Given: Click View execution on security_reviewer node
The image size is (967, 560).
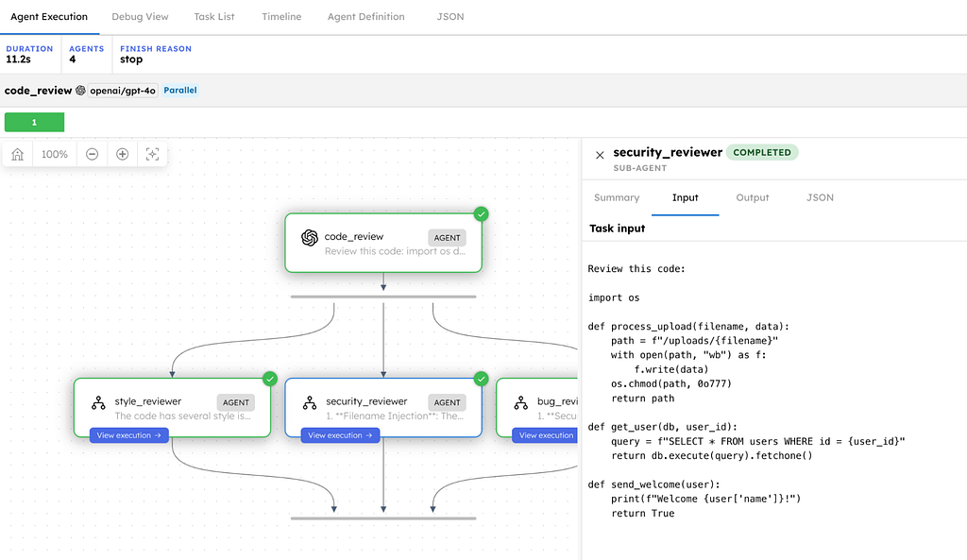Looking at the screenshot, I should point(341,435).
